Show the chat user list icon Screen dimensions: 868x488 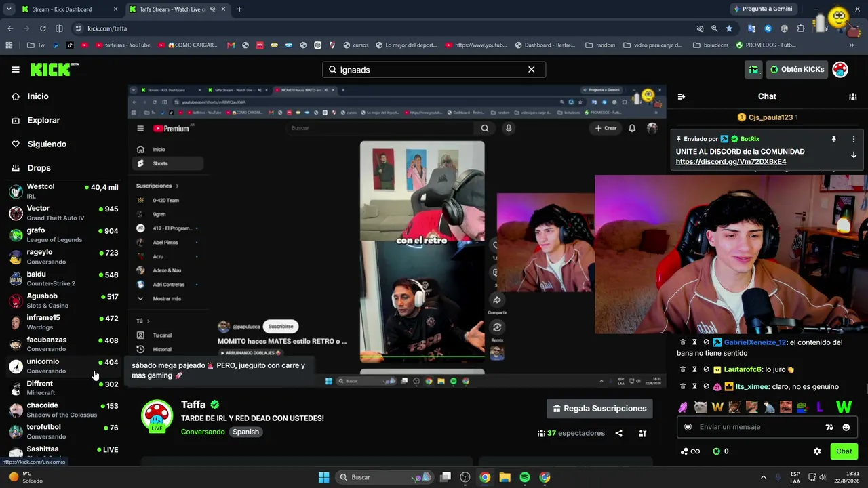point(853,96)
